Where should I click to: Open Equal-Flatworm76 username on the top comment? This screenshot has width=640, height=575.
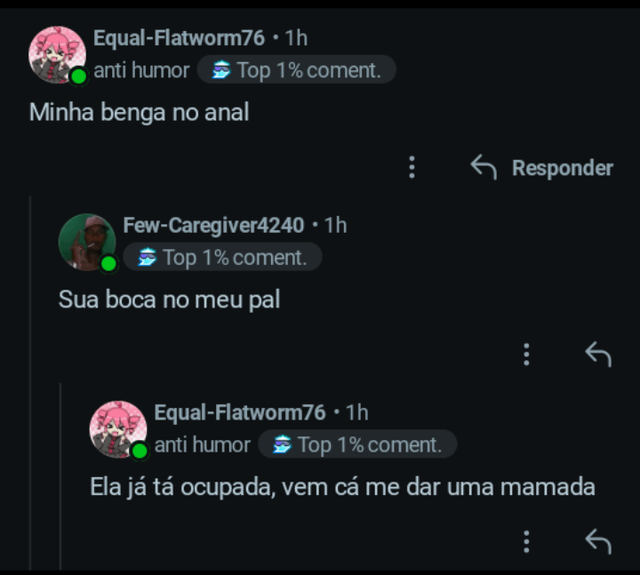click(x=179, y=38)
